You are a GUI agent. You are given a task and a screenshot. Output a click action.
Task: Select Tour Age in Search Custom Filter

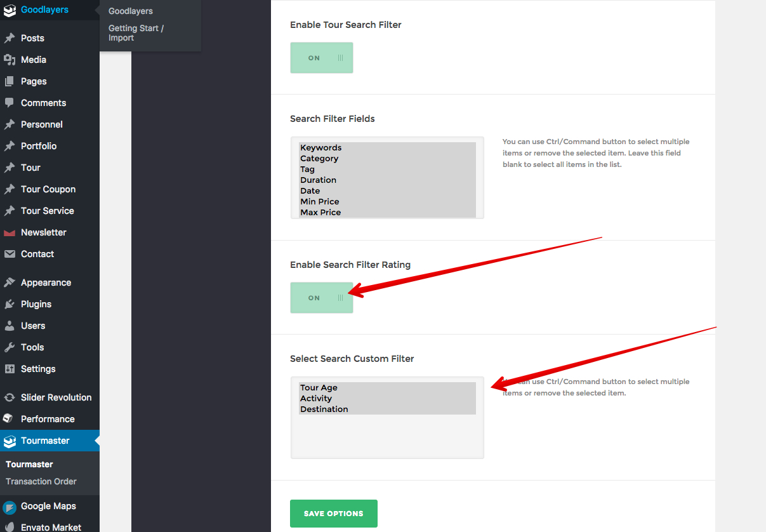coord(319,388)
